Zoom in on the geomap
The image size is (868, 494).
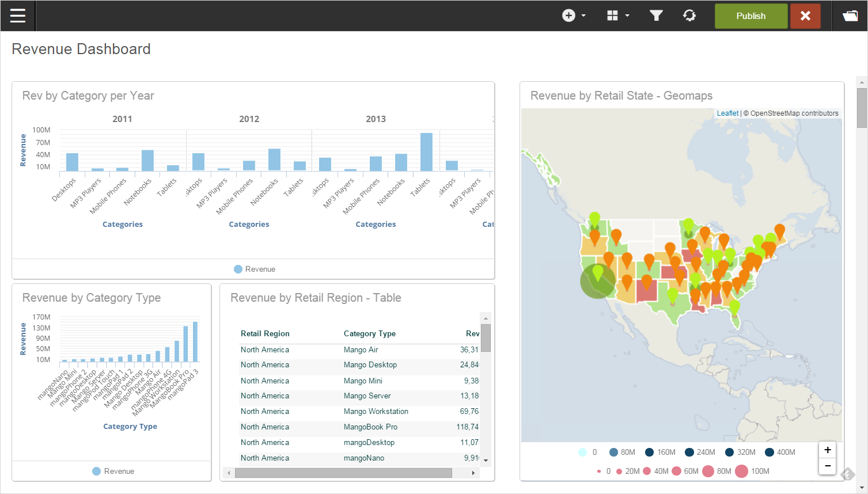827,450
